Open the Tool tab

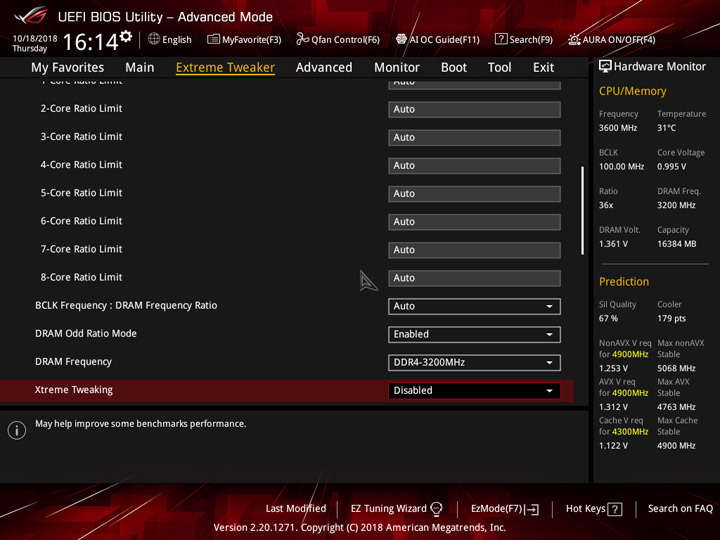(x=500, y=68)
